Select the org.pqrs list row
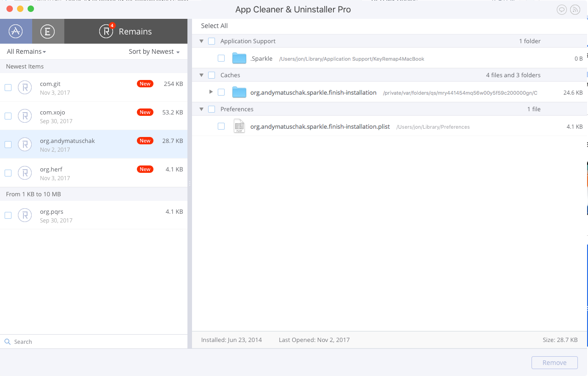The image size is (588, 376). click(94, 215)
